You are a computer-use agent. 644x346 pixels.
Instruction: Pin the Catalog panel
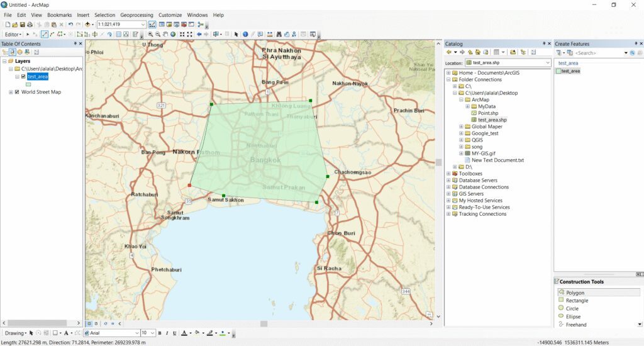(x=544, y=43)
